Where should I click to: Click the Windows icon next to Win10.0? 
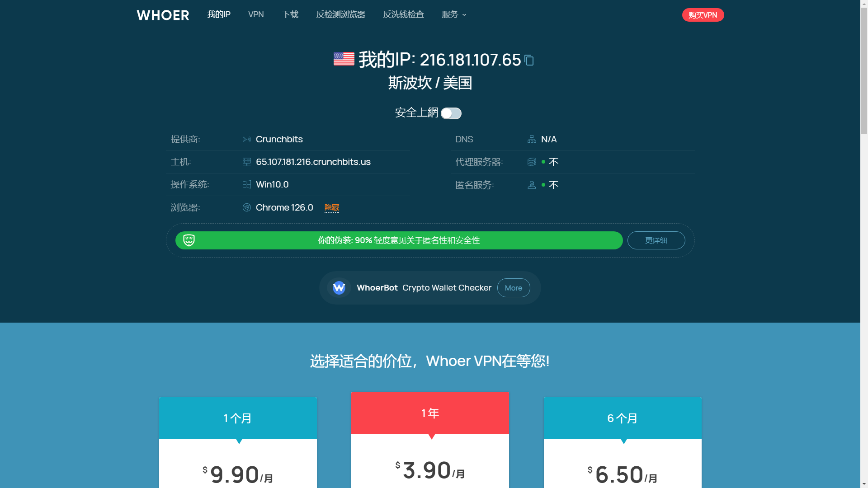247,184
